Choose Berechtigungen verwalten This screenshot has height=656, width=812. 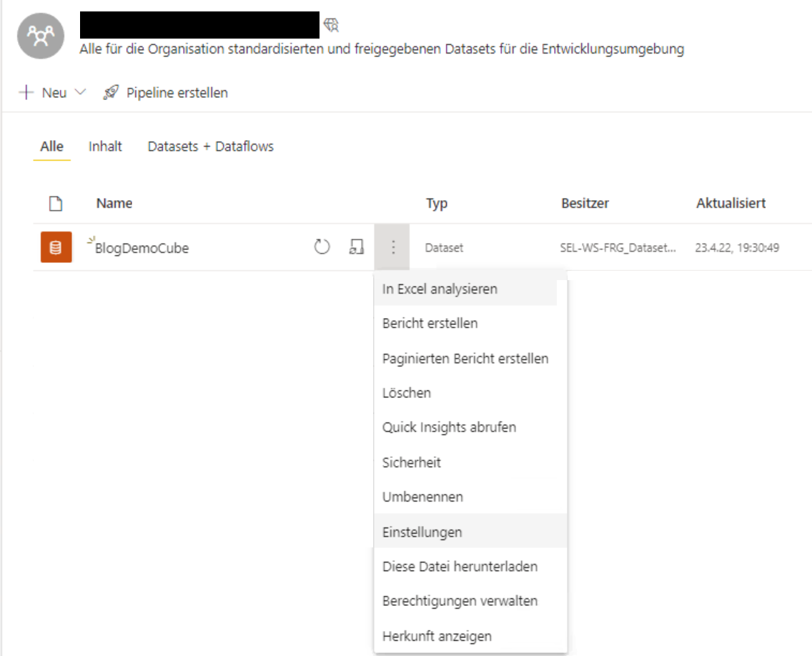pos(471,601)
